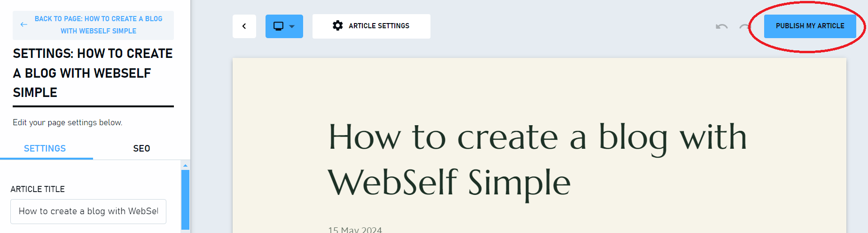
Task: Click the gear icon for Article Settings
Action: pyautogui.click(x=337, y=25)
